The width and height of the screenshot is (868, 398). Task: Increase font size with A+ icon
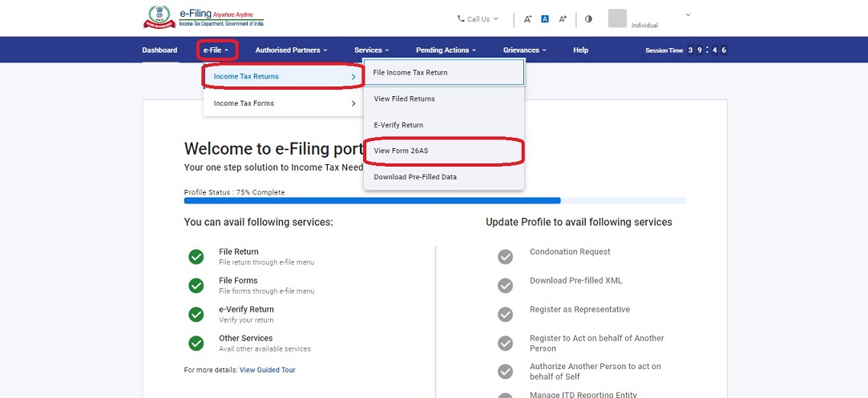[563, 19]
